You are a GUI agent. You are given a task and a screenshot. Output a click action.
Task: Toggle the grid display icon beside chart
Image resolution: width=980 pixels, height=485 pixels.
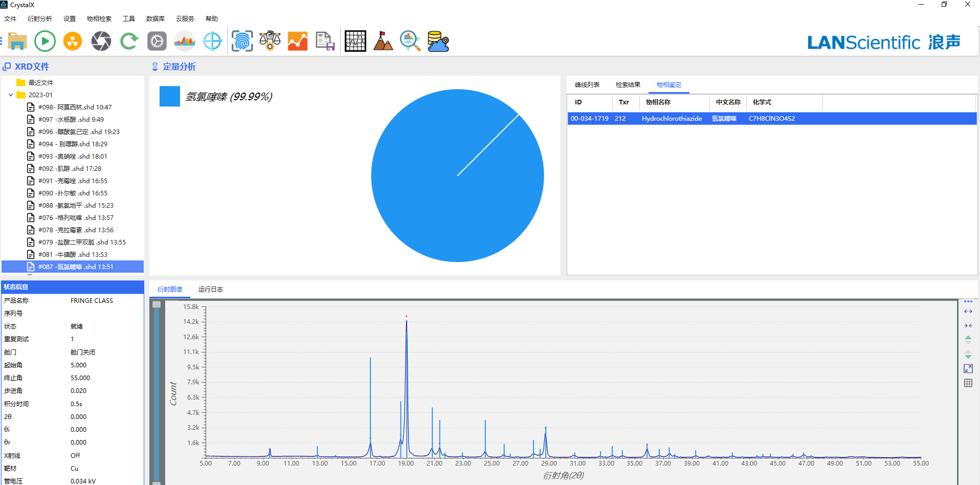click(968, 383)
